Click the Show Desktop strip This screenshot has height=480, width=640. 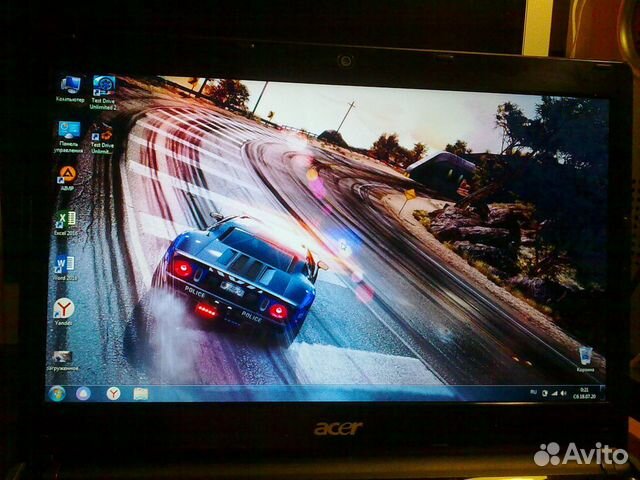pyautogui.click(x=602, y=393)
